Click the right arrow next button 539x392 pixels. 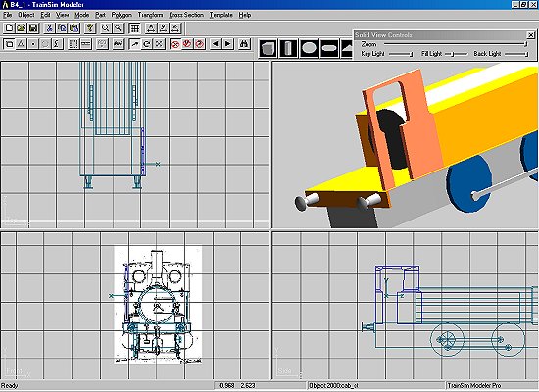pos(228,44)
